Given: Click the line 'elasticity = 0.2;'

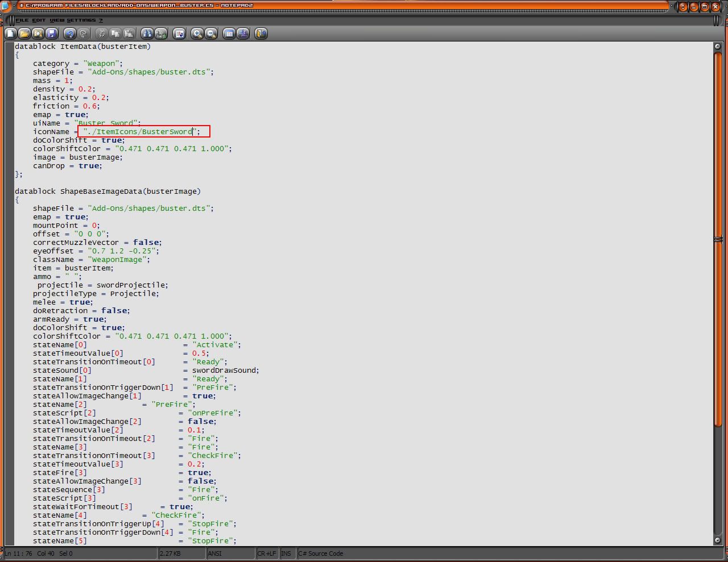Looking at the screenshot, I should pos(71,98).
